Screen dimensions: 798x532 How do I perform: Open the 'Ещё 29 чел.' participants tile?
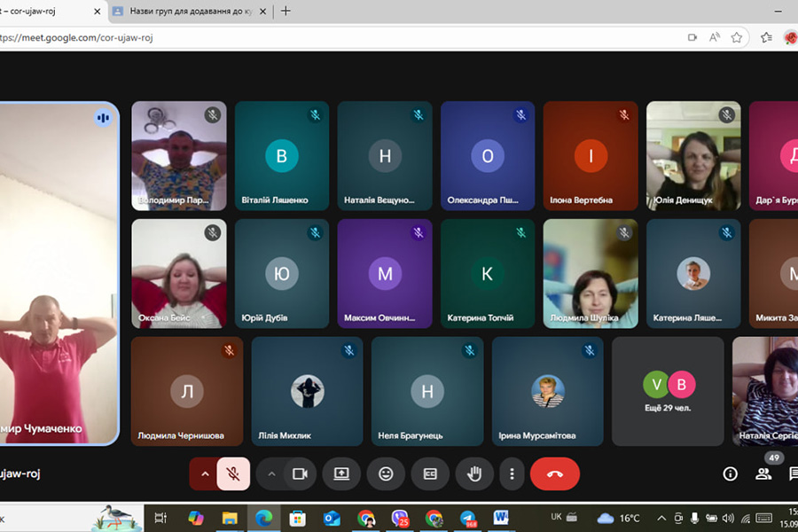(669, 390)
